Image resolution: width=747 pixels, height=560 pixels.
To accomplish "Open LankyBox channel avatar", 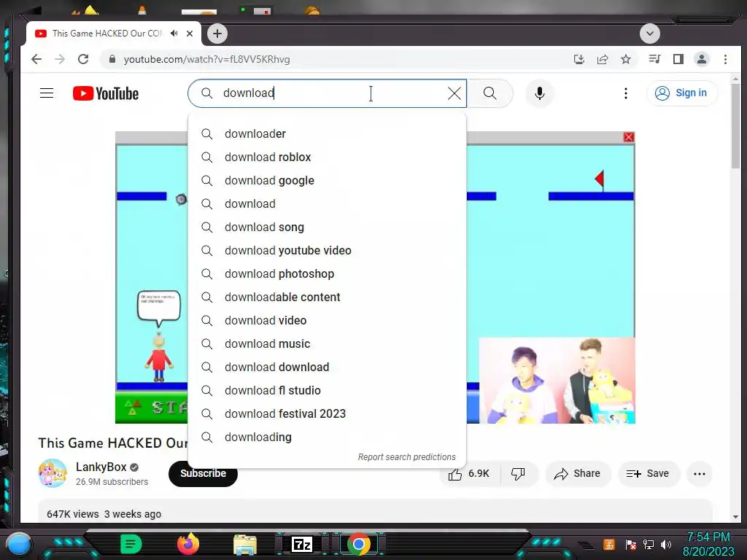I will [x=53, y=473].
